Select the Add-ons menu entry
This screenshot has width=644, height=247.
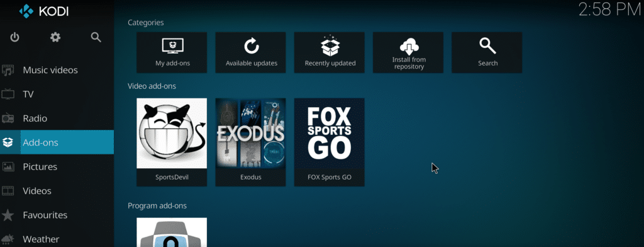point(57,142)
